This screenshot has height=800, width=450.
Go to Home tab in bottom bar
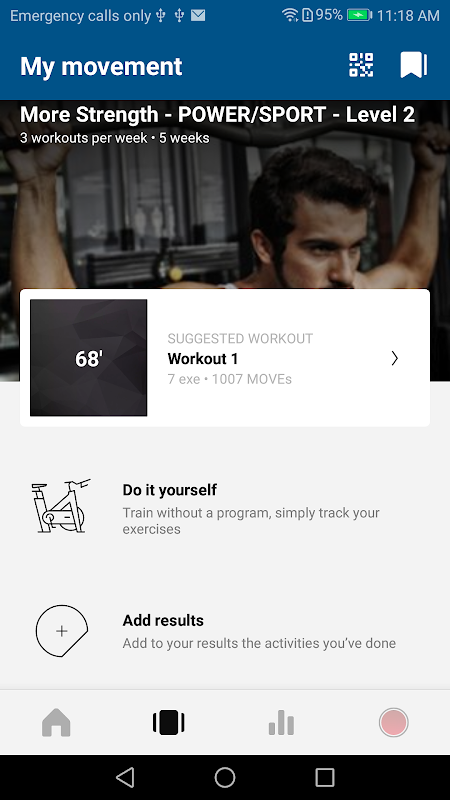tap(56, 722)
